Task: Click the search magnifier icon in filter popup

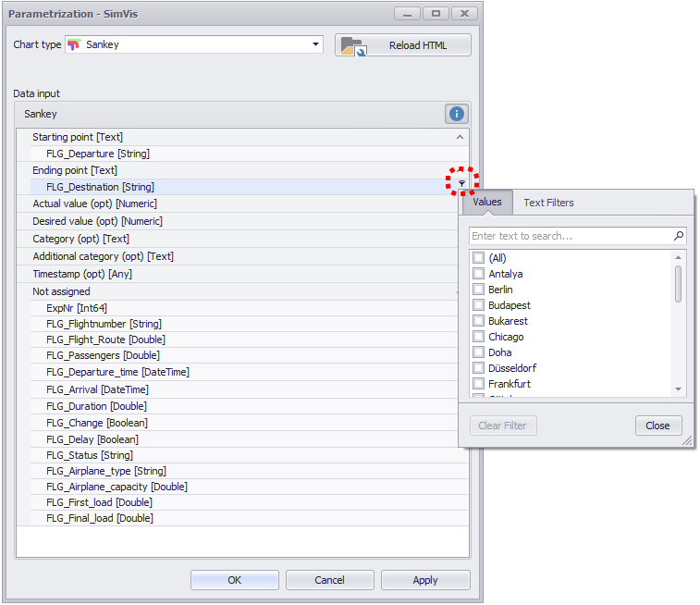Action: click(679, 236)
